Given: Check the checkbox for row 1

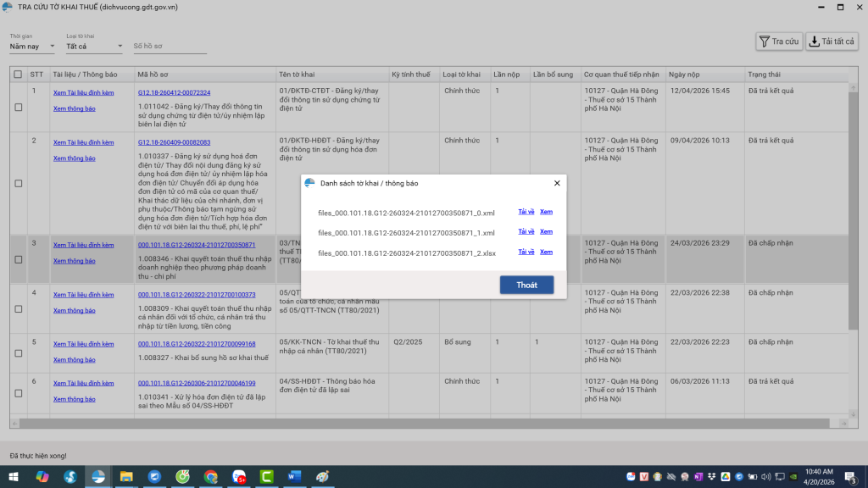Looking at the screenshot, I should pyautogui.click(x=18, y=108).
